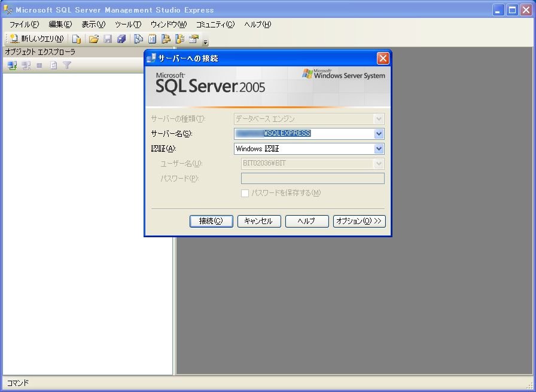Click the オブジェクト エクスプローラ panel title
The image size is (536, 392).
pyautogui.click(x=40, y=52)
